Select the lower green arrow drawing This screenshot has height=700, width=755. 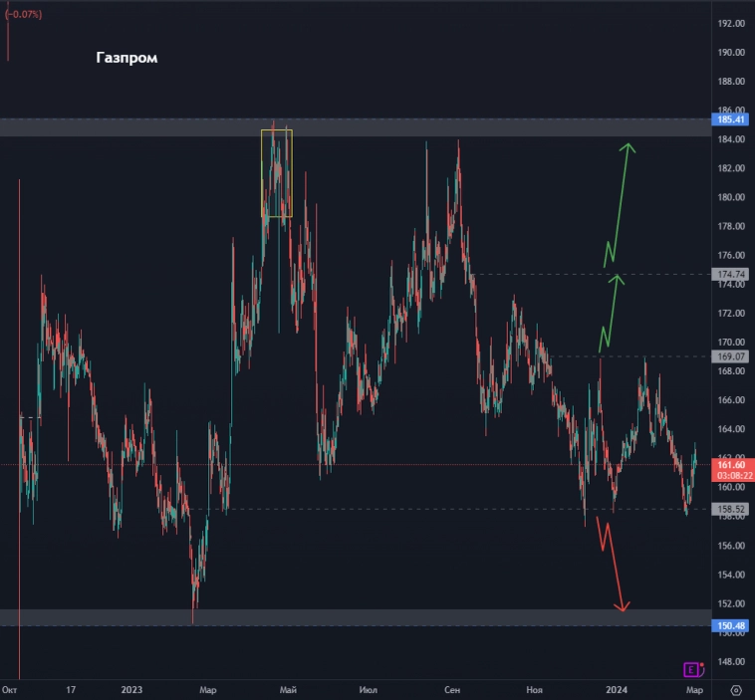pyautogui.click(x=610, y=314)
